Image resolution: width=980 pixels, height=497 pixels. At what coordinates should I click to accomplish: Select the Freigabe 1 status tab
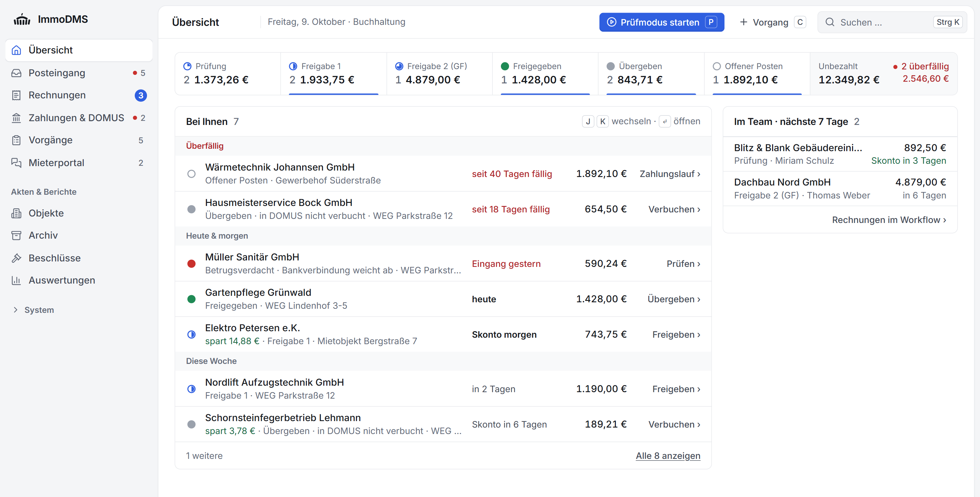pyautogui.click(x=333, y=74)
